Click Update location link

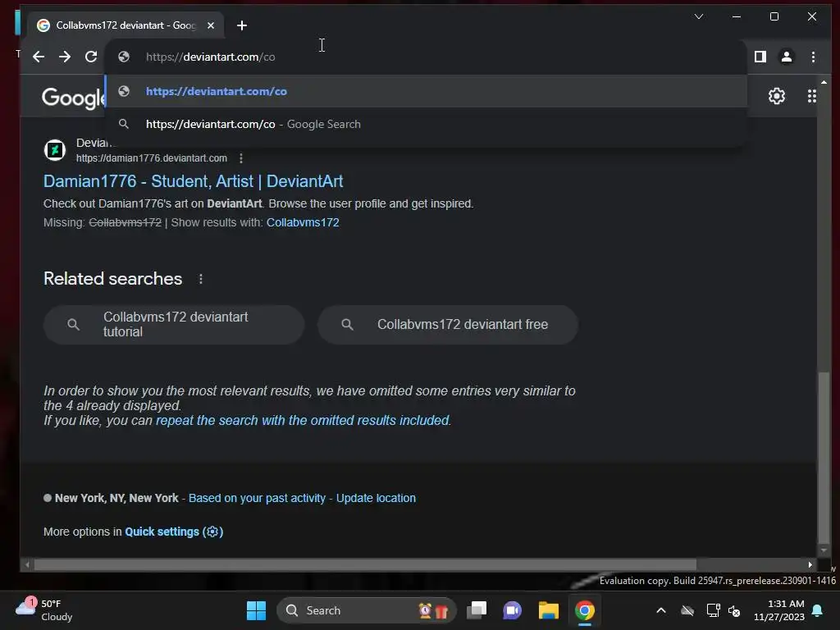376,498
